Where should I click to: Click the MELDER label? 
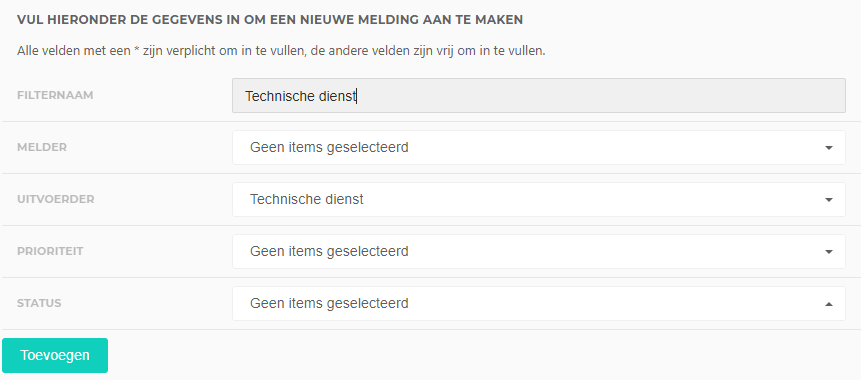coord(42,147)
